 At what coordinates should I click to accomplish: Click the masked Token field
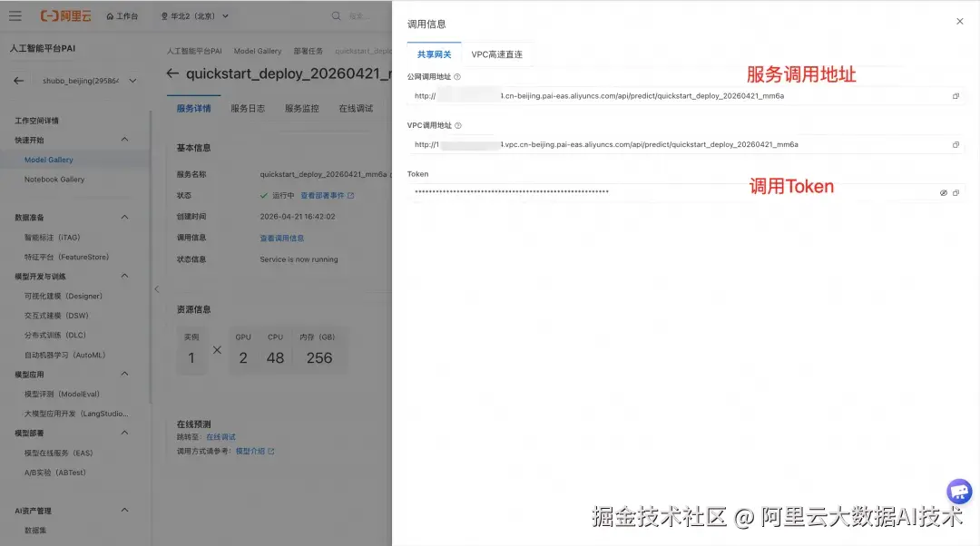(x=686, y=192)
